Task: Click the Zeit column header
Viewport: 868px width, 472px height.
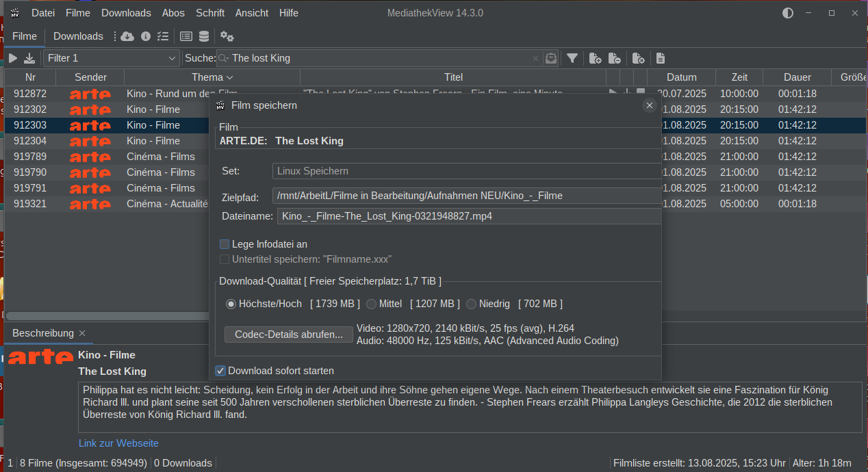Action: [x=739, y=77]
